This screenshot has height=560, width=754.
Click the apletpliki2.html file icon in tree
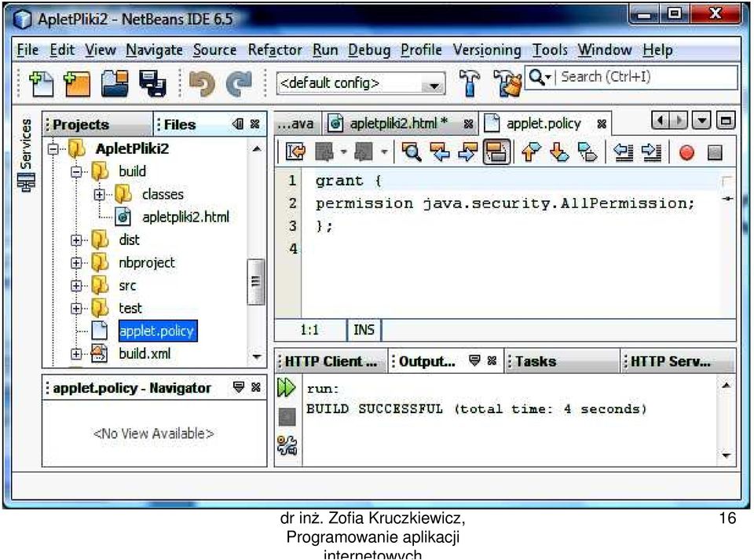point(123,217)
